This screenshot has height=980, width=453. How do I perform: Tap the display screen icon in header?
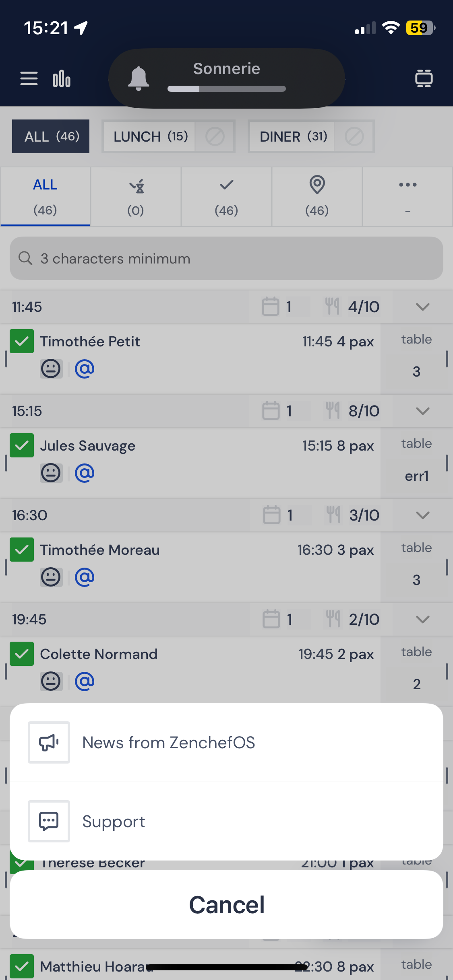click(424, 78)
